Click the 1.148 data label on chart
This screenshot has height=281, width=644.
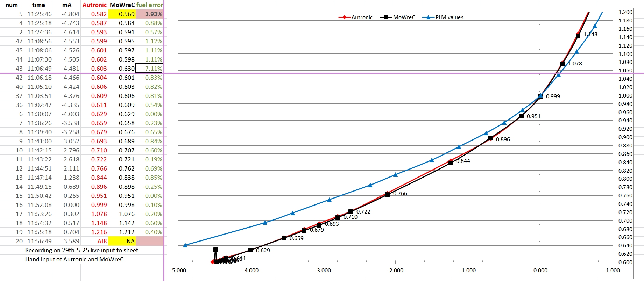(590, 34)
